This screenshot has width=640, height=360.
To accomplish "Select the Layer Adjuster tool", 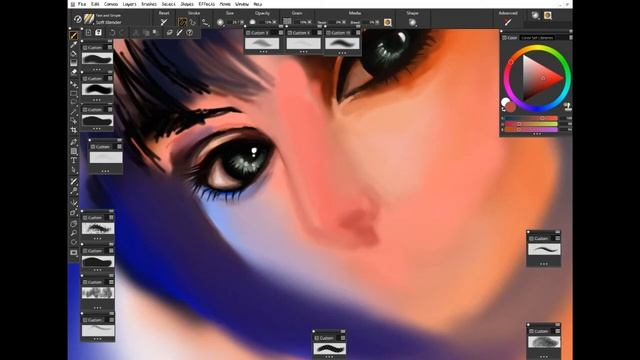I will [x=73, y=84].
